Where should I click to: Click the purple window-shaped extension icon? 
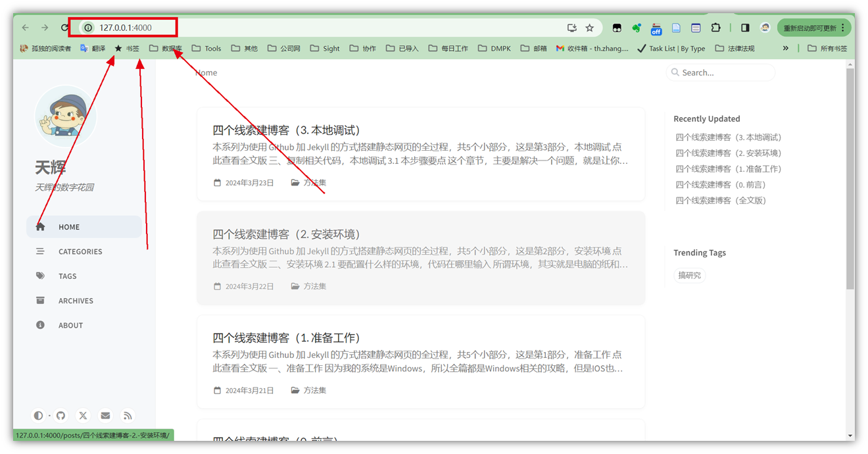(x=696, y=28)
